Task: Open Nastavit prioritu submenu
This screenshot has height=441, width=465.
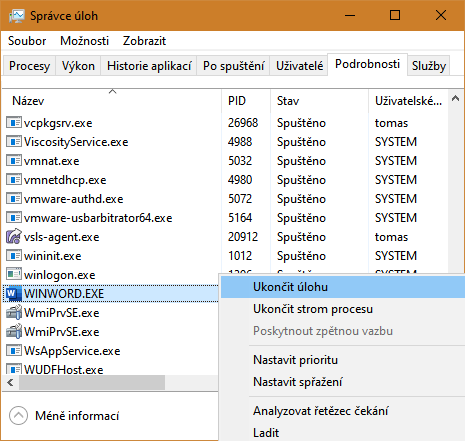Action: [342, 360]
